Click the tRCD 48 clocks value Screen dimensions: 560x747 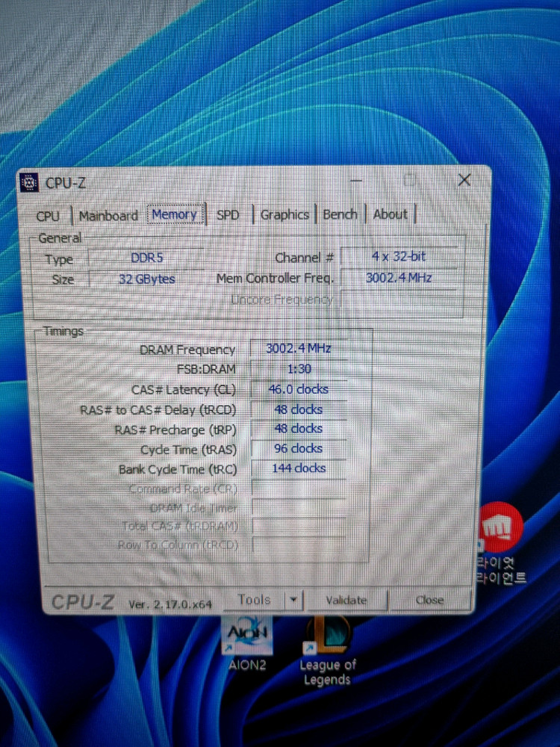pos(299,409)
